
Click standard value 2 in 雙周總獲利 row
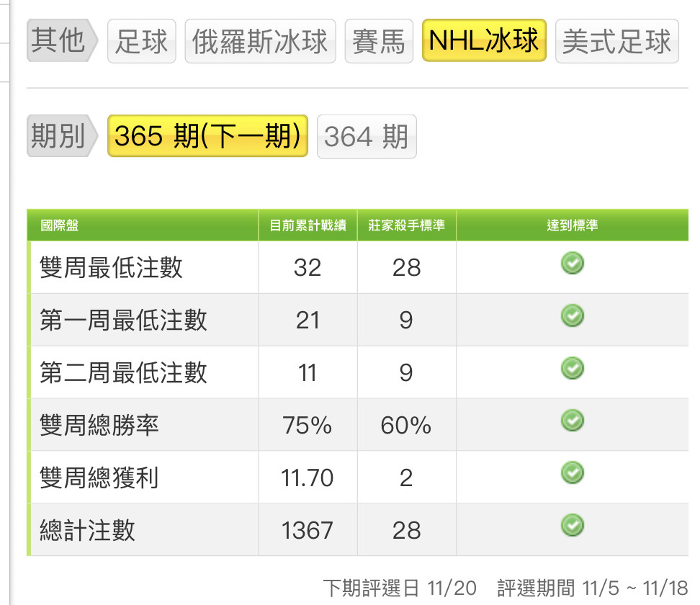(x=405, y=478)
